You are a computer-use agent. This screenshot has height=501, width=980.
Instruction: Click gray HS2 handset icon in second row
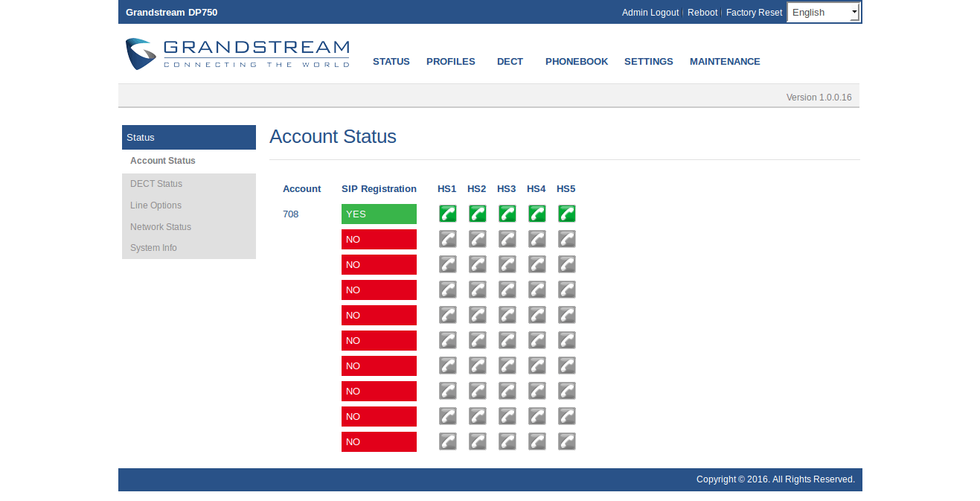click(x=477, y=239)
